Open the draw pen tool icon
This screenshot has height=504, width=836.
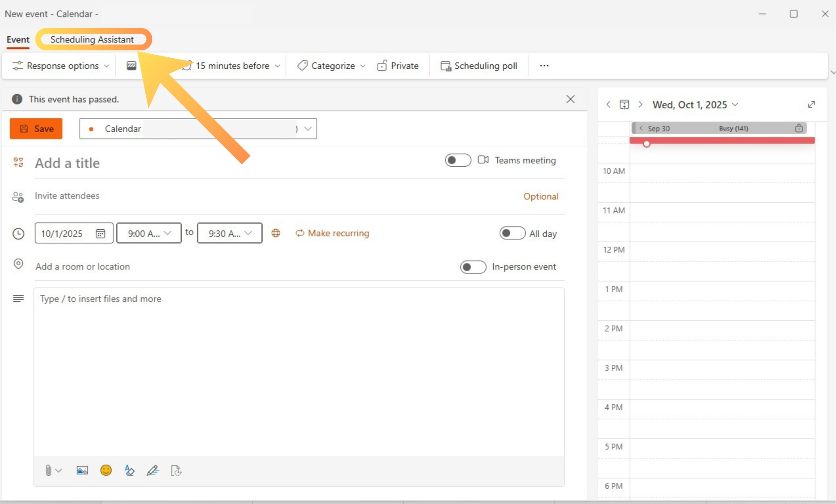pos(153,470)
